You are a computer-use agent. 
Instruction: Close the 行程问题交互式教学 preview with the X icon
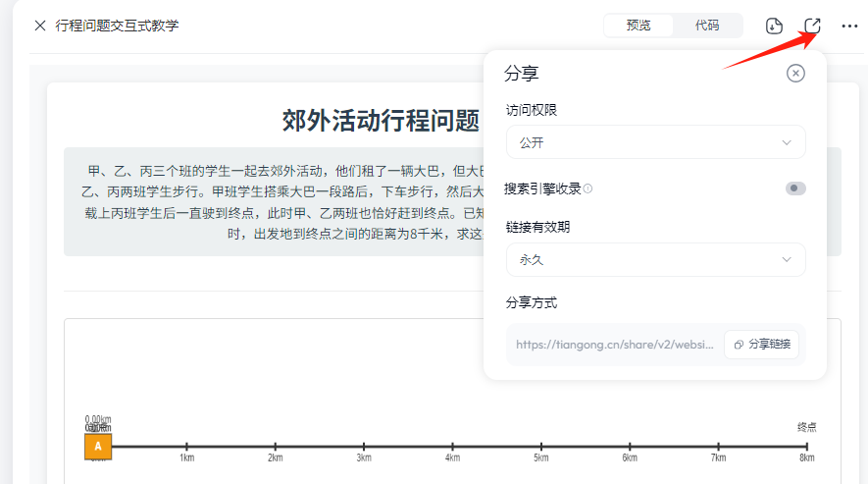tap(40, 26)
